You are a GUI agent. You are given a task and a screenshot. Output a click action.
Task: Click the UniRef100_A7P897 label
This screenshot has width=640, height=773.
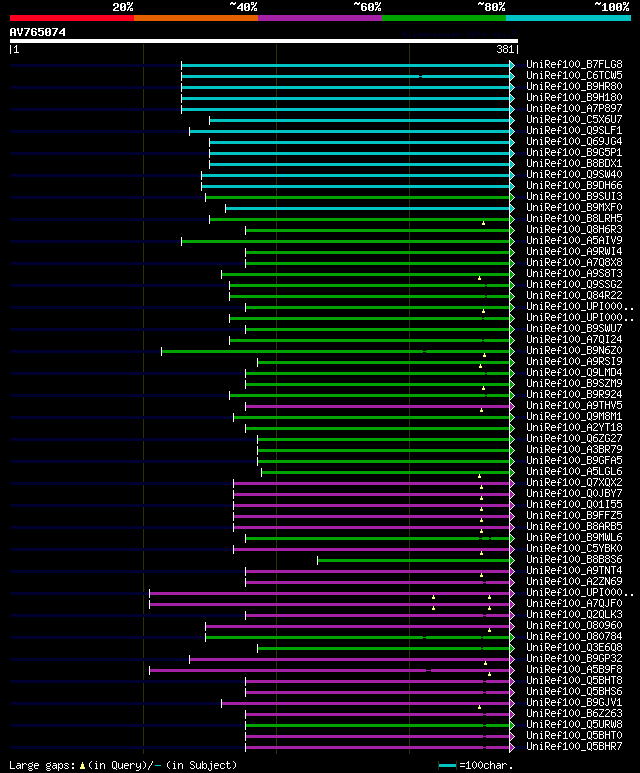pyautogui.click(x=574, y=108)
